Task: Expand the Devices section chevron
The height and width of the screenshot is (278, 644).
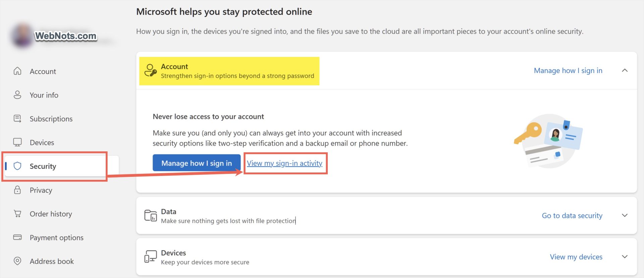Action: pyautogui.click(x=625, y=257)
